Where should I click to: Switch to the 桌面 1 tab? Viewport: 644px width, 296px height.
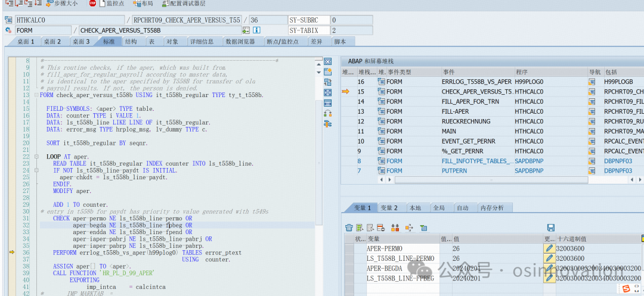click(x=26, y=42)
